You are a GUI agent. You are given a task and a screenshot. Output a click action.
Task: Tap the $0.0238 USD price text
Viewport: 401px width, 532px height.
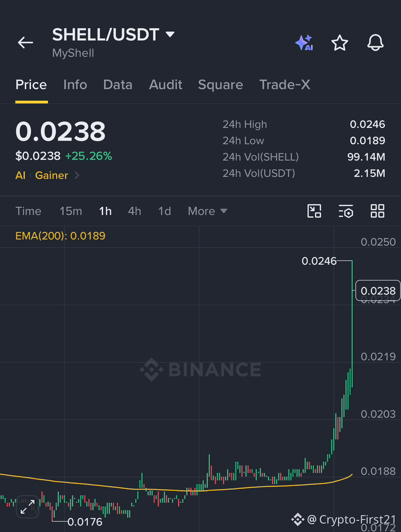(38, 156)
